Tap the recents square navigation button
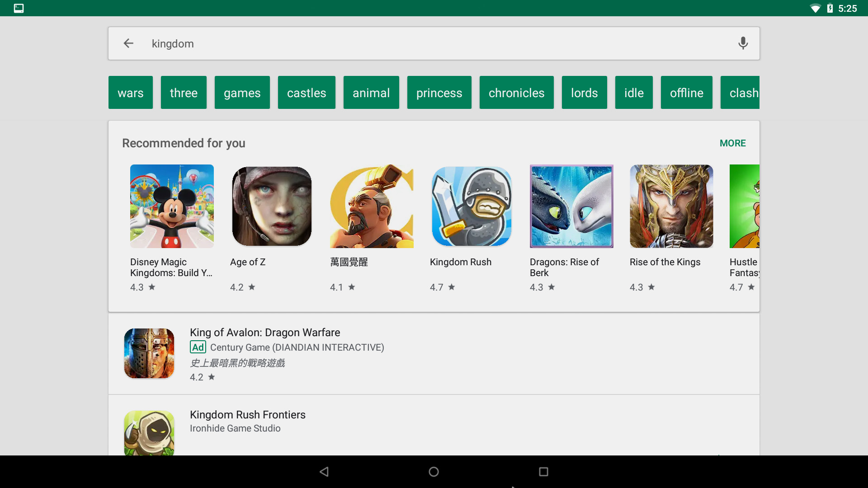Image resolution: width=868 pixels, height=488 pixels. click(544, 471)
